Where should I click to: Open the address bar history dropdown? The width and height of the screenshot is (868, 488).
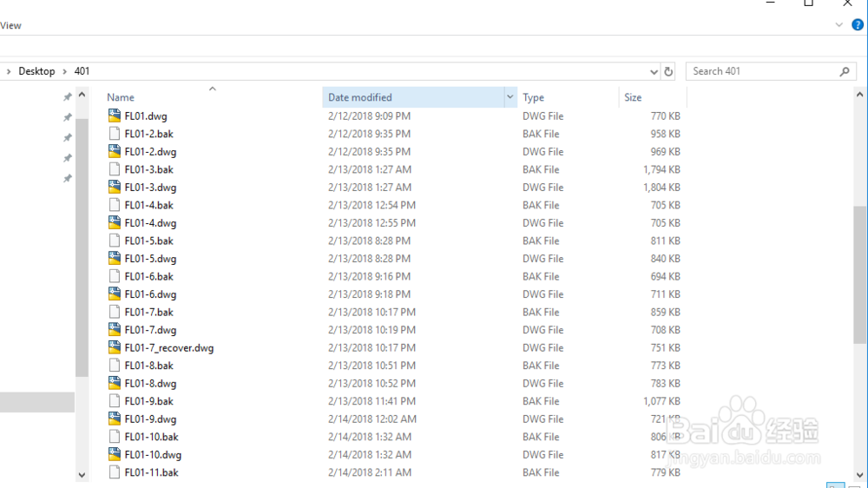pyautogui.click(x=654, y=71)
